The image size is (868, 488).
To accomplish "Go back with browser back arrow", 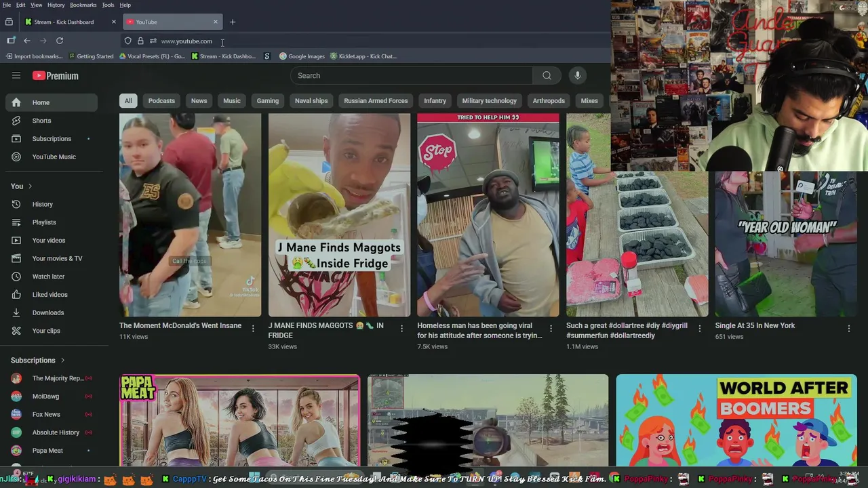I will (x=27, y=41).
